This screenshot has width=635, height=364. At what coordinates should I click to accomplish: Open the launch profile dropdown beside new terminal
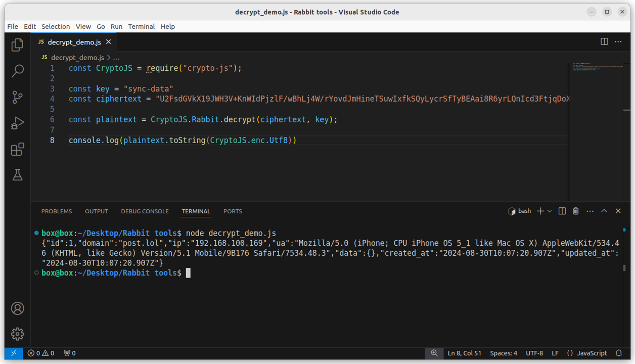(x=550, y=211)
